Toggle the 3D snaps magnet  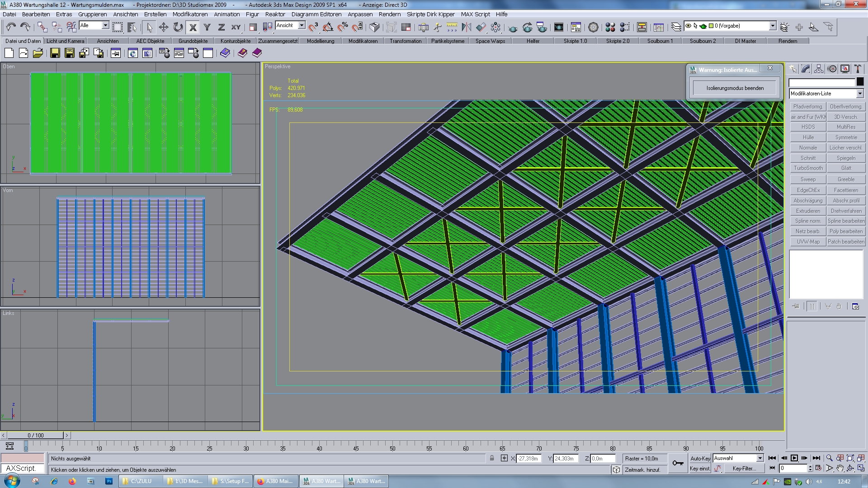[313, 27]
